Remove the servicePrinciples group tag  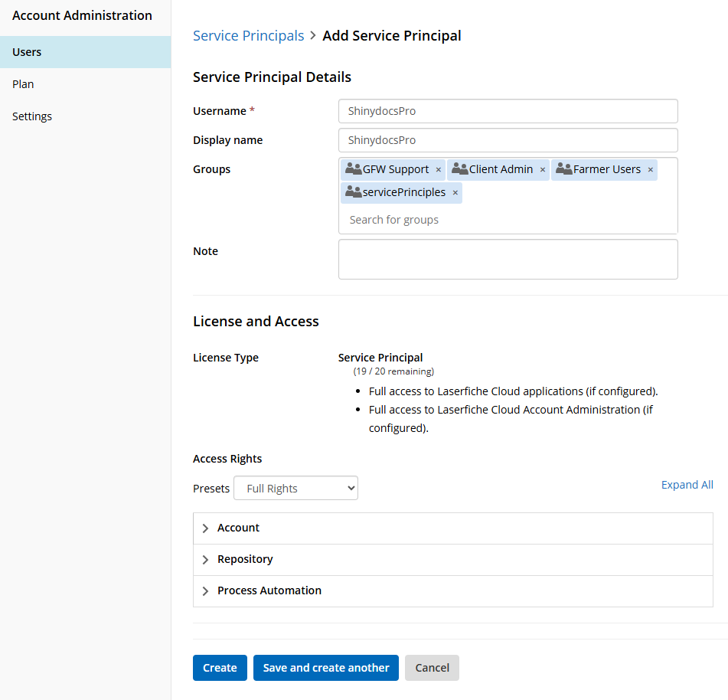pos(455,193)
